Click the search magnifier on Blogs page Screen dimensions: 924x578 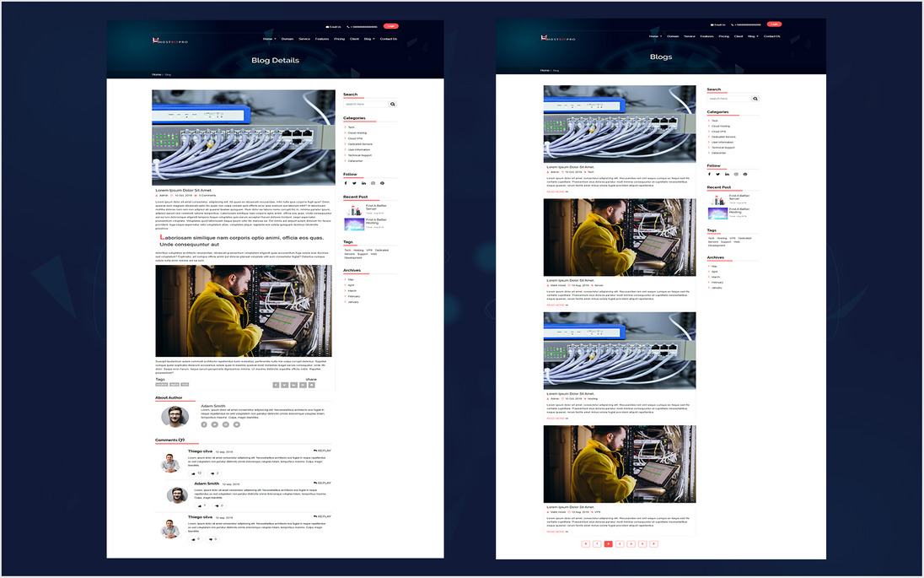point(755,99)
